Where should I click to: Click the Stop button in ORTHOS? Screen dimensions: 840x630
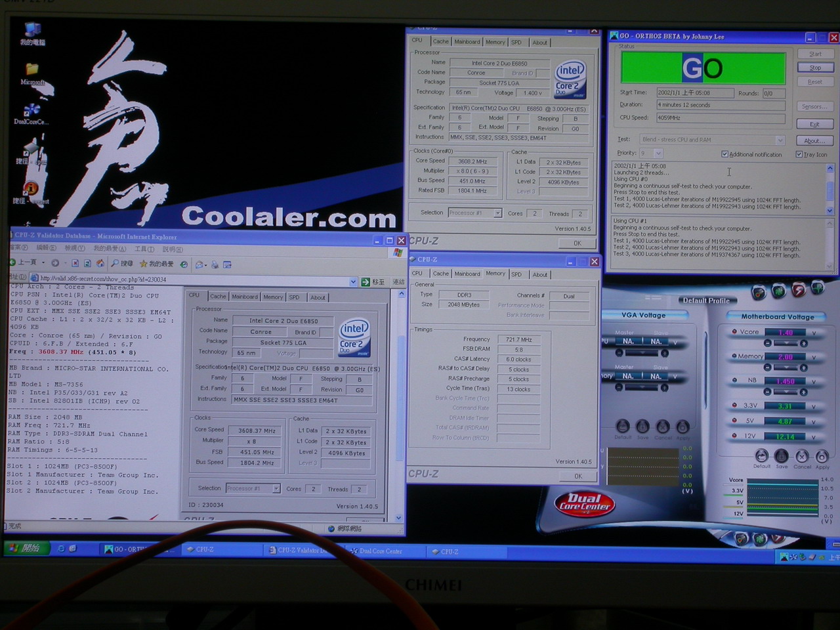pos(815,68)
